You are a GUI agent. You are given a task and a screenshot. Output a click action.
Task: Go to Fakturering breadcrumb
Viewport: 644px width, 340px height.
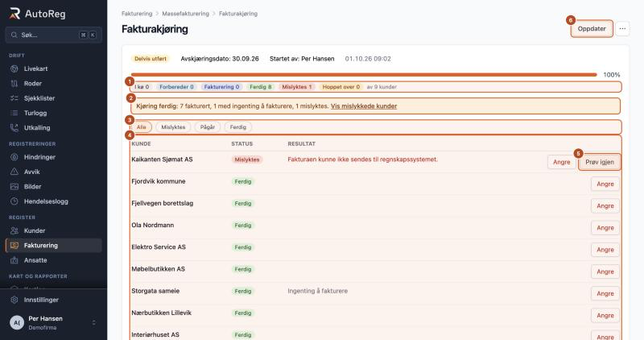click(137, 14)
